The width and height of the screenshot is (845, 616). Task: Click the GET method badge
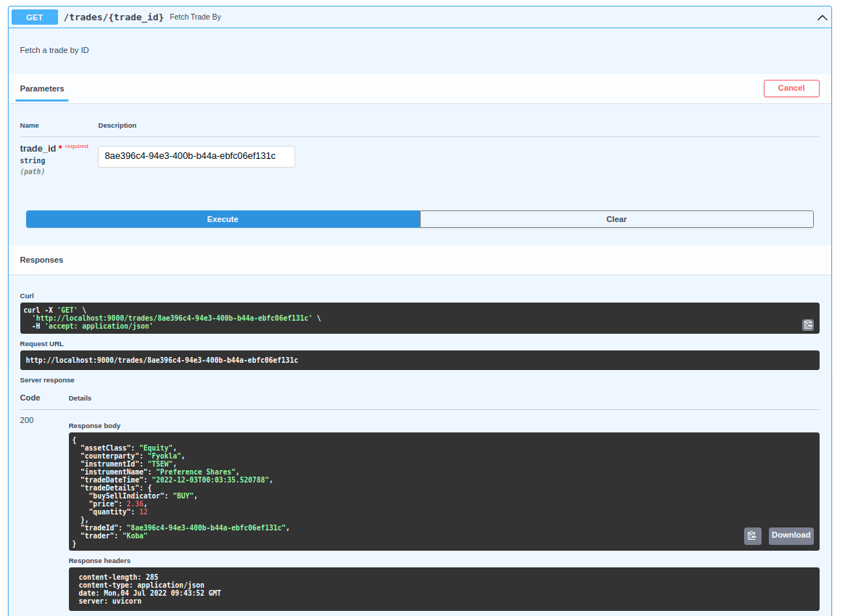coord(34,17)
